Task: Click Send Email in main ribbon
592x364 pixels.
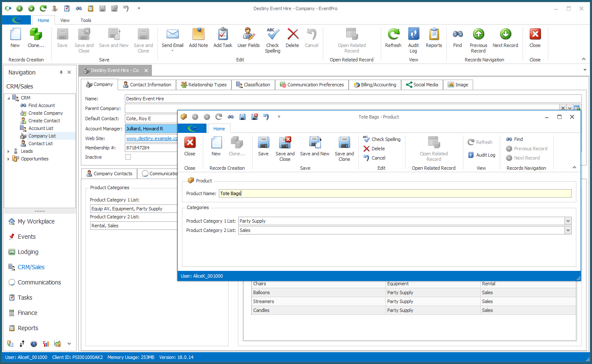Action: pyautogui.click(x=172, y=38)
